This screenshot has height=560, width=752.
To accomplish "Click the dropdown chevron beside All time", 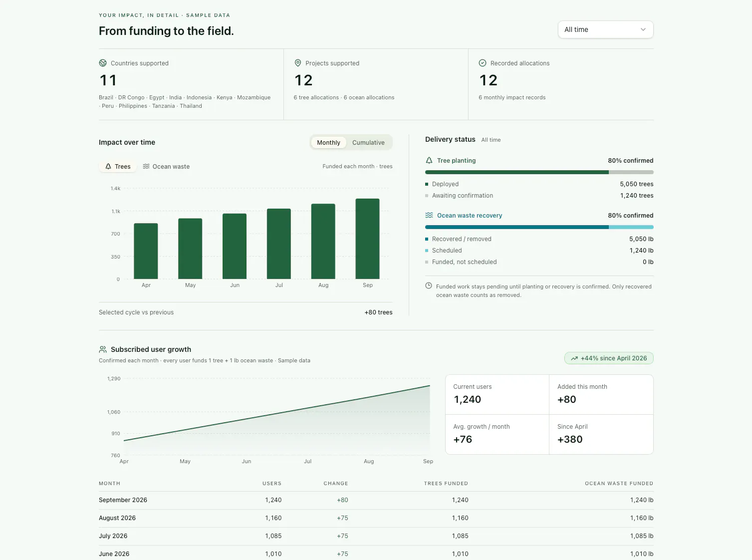I will (x=643, y=29).
